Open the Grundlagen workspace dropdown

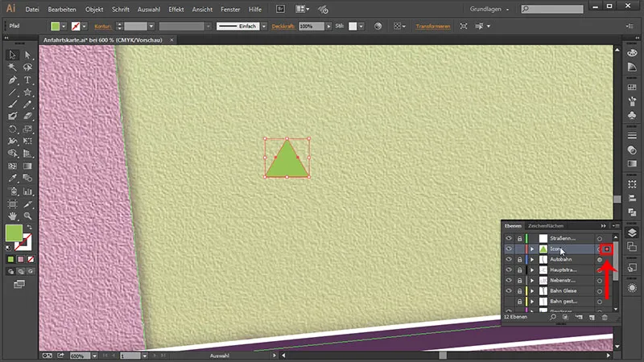click(489, 9)
